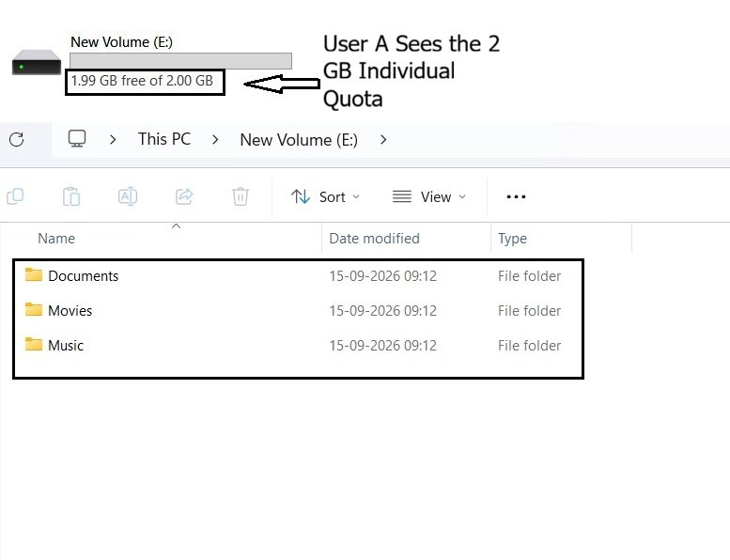Screen dimensions: 730x560
Task: Click the Movies date modified cell
Action: 382,311
